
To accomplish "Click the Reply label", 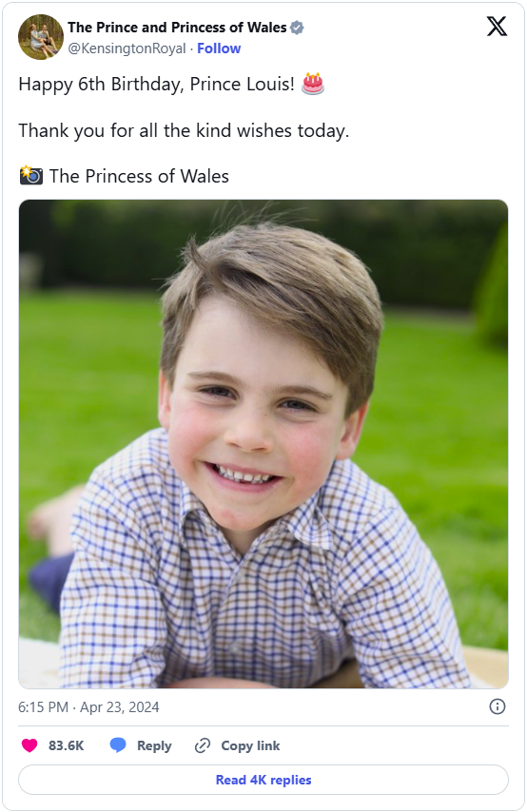I will click(154, 745).
